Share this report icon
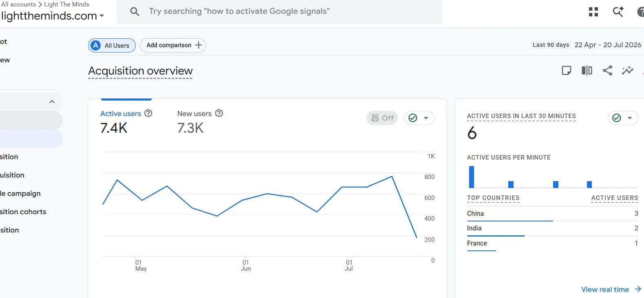Viewport: 644px width, 298px height. tap(607, 70)
